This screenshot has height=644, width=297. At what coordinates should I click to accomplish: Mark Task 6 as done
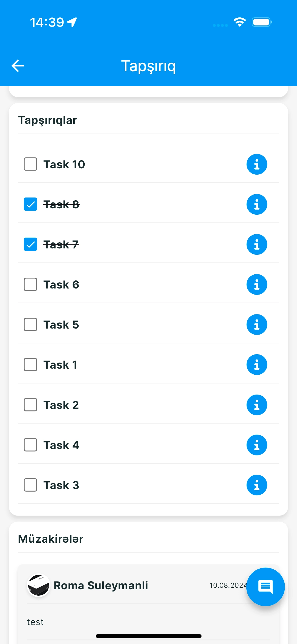click(30, 284)
